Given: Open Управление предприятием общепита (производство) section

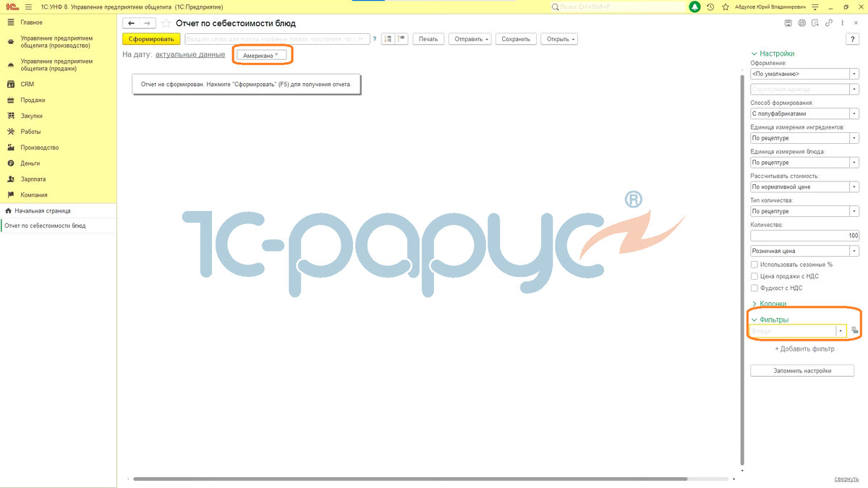Looking at the screenshot, I should (56, 41).
